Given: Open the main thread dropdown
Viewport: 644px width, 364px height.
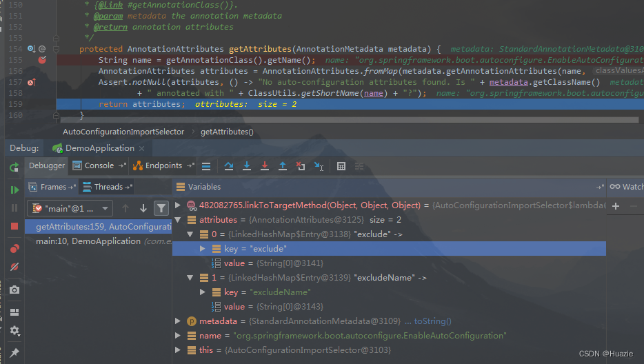Looking at the screenshot, I should point(70,208).
